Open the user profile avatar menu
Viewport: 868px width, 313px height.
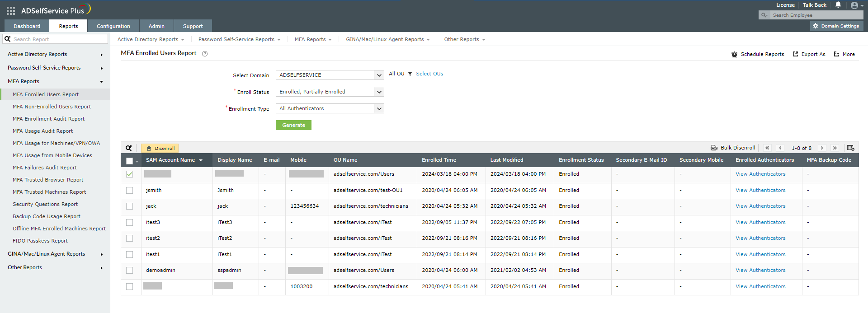pyautogui.click(x=854, y=5)
